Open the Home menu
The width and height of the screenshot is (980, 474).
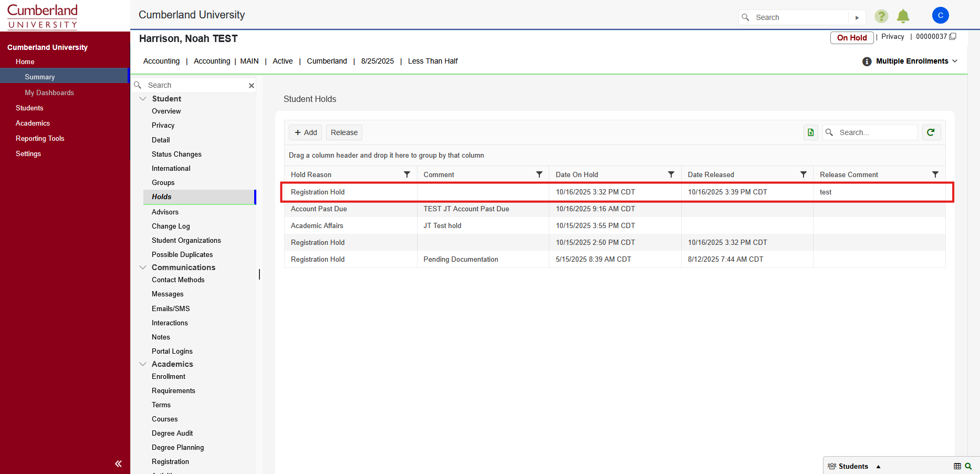pyautogui.click(x=25, y=61)
